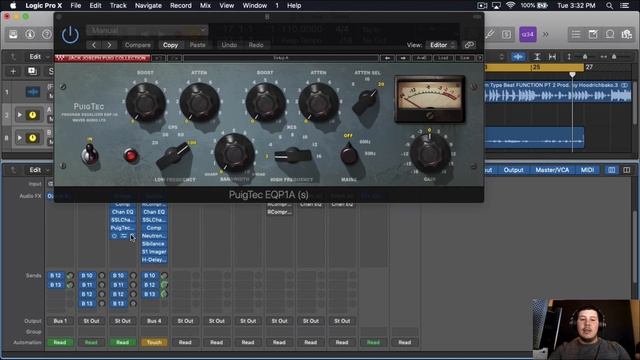Select the Output tab in mixer

(513, 170)
